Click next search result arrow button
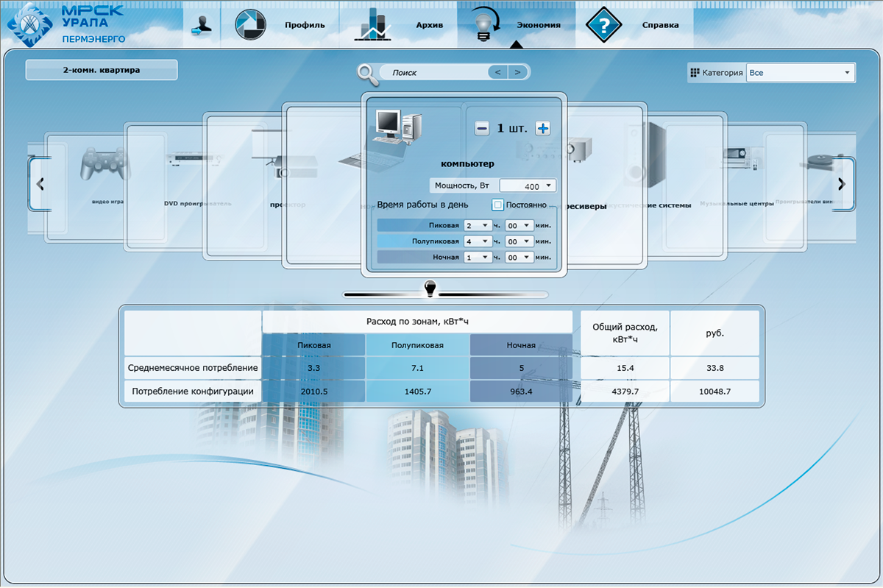Viewport: 883px width, 588px height. [517, 72]
